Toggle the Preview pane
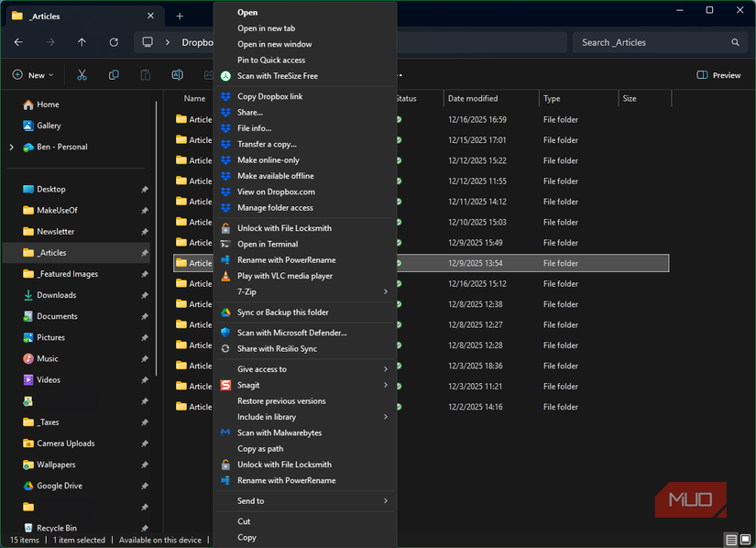 pyautogui.click(x=718, y=75)
